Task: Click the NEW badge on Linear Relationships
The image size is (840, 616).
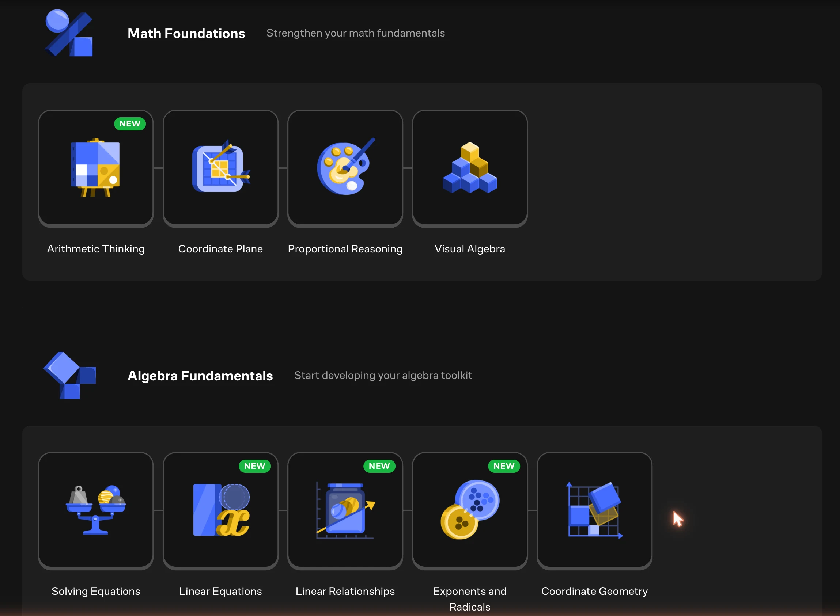Action: [379, 466]
